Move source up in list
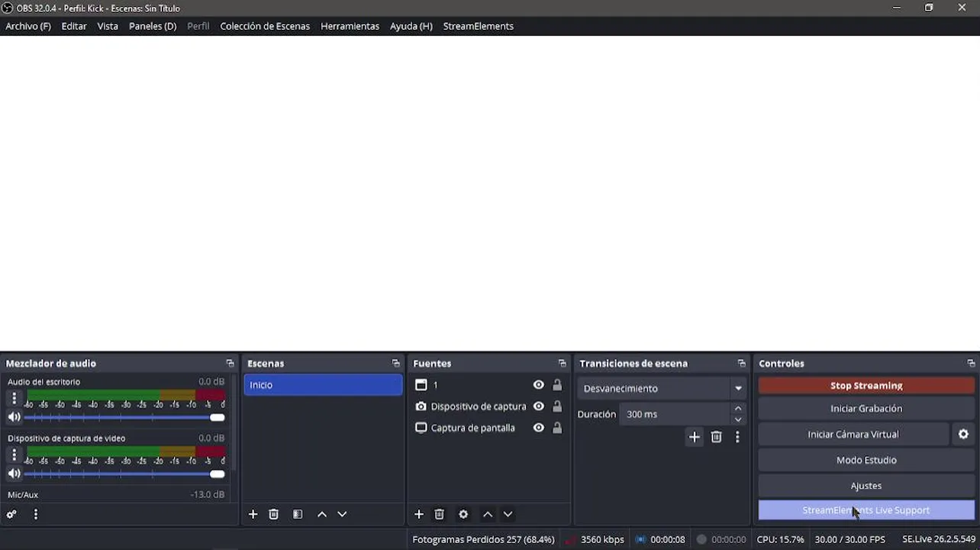Screen dimensions: 980x550 pos(488,515)
